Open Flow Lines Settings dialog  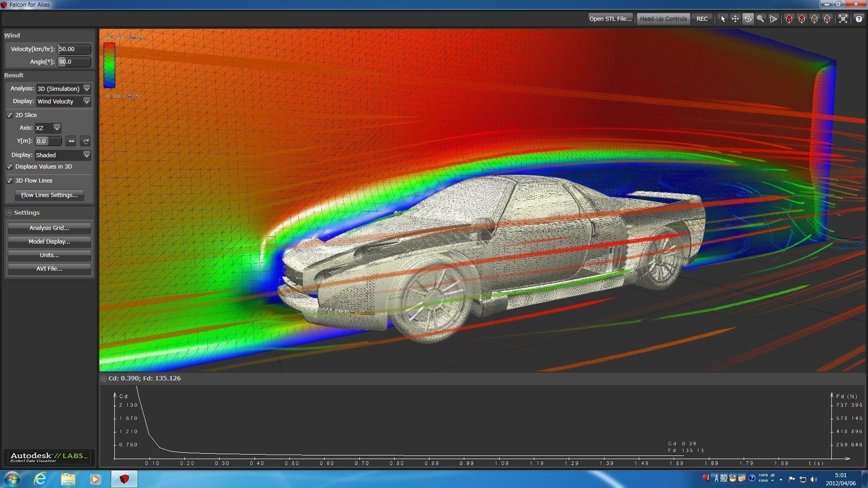tap(49, 195)
